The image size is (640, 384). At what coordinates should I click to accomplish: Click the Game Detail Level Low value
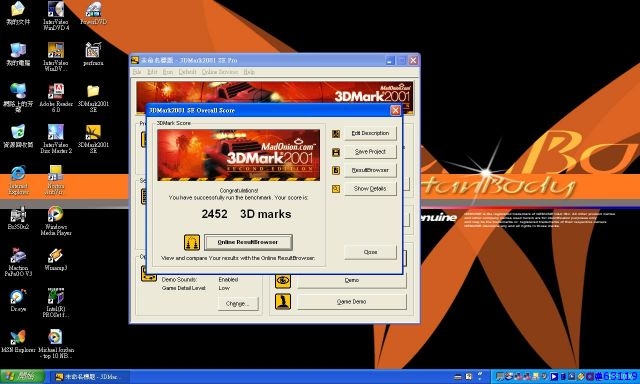pyautogui.click(x=224, y=288)
